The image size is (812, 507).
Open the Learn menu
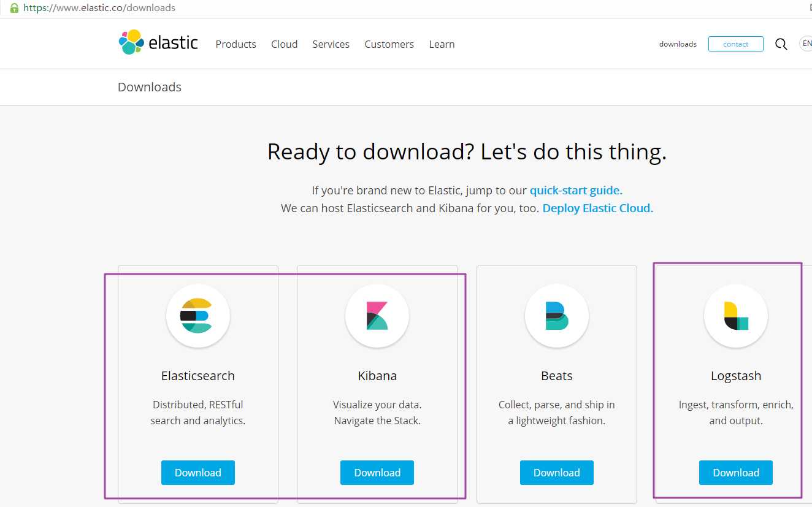point(442,44)
